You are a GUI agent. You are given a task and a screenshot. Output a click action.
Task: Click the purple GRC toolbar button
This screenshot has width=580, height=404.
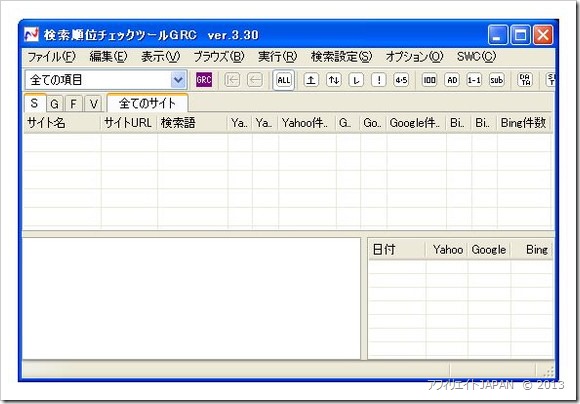[x=204, y=80]
